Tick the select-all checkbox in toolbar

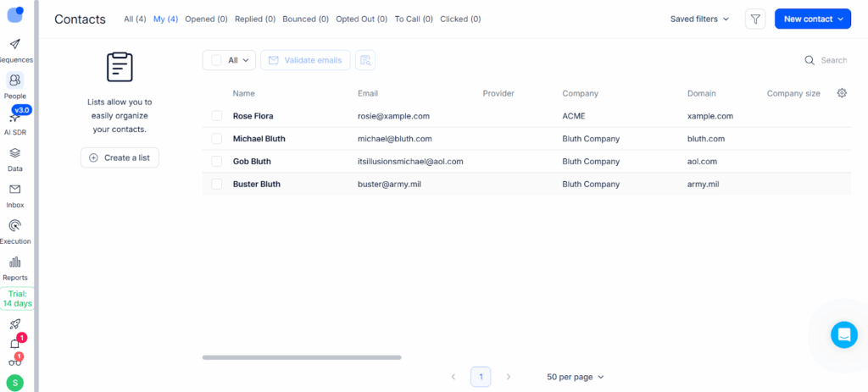216,60
